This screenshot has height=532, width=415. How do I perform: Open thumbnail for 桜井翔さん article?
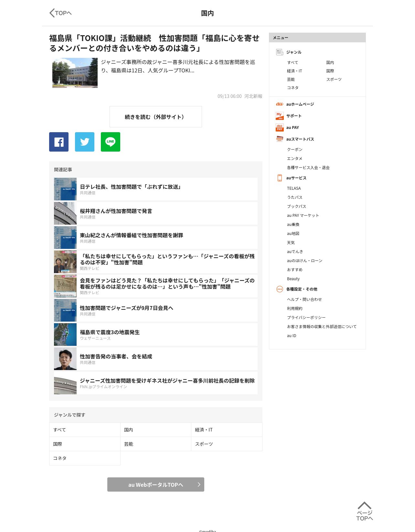coord(65,213)
